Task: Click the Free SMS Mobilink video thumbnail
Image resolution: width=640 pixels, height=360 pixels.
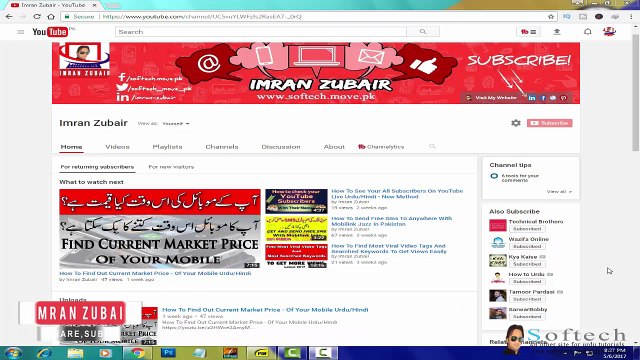Action: click(x=296, y=228)
